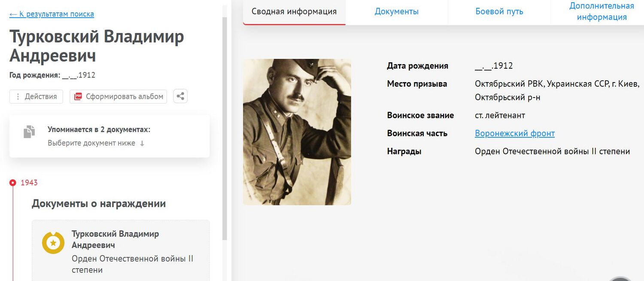Click the gold order medal icon
The height and width of the screenshot is (281, 644).
53,243
